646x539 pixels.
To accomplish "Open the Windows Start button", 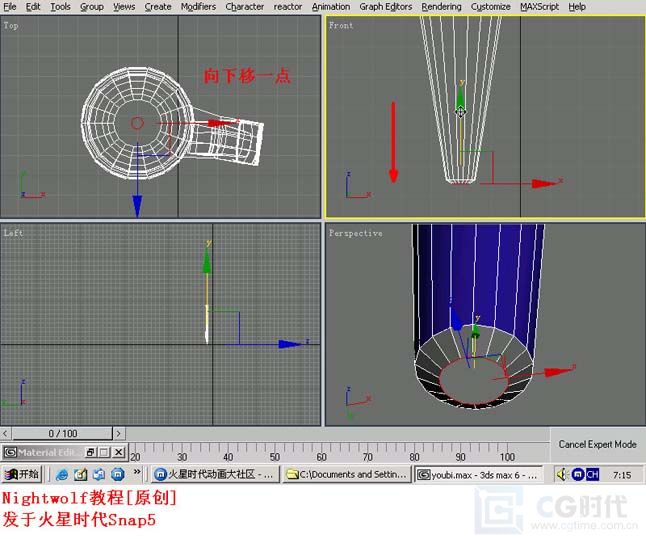I will point(21,474).
